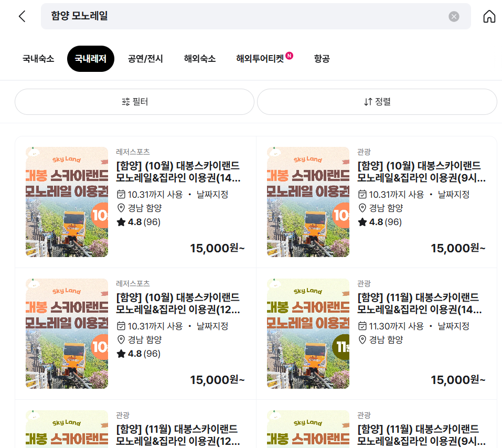Click the search field containing 함양 모노레일
This screenshot has width=502, height=448.
pyautogui.click(x=256, y=16)
